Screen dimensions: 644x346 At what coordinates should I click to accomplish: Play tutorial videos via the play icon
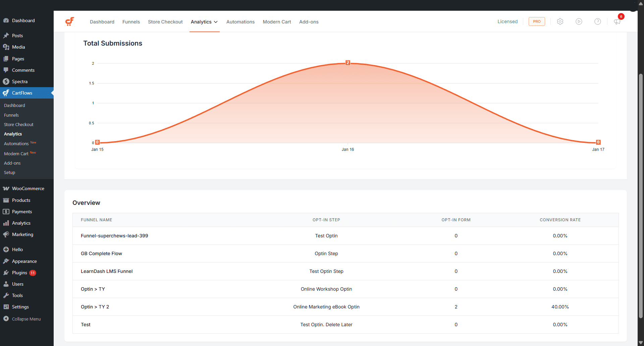point(579,21)
